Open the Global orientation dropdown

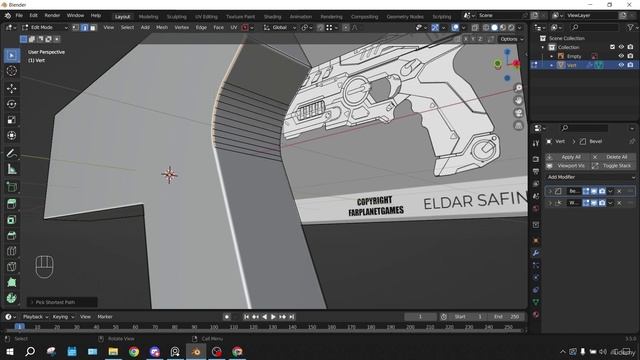click(x=280, y=27)
